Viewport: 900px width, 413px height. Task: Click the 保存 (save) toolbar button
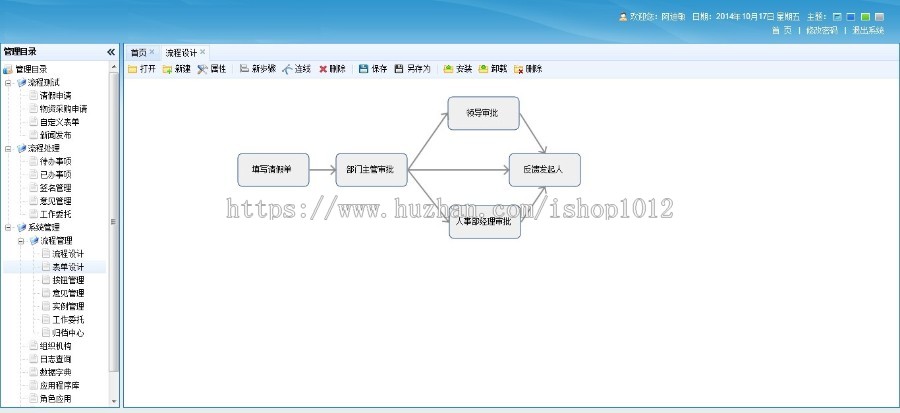pos(373,69)
